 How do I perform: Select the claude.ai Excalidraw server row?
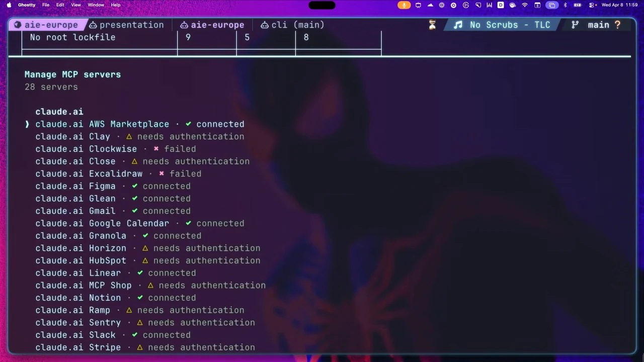(118, 173)
